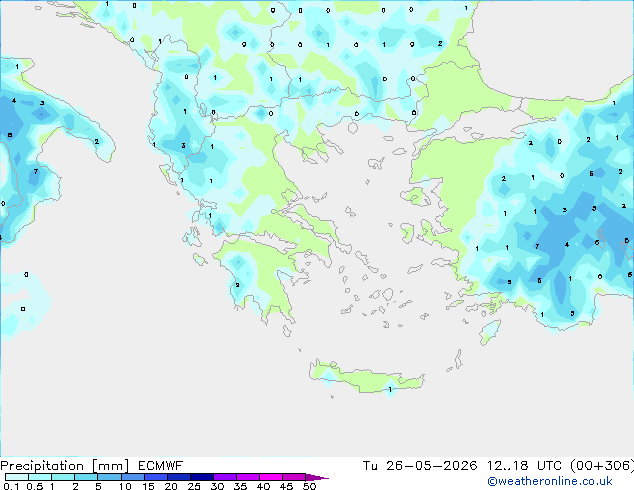This screenshot has height=490, width=634.
Task: Select the darkest navy 25–30 legend swatch
Action: coord(201,477)
